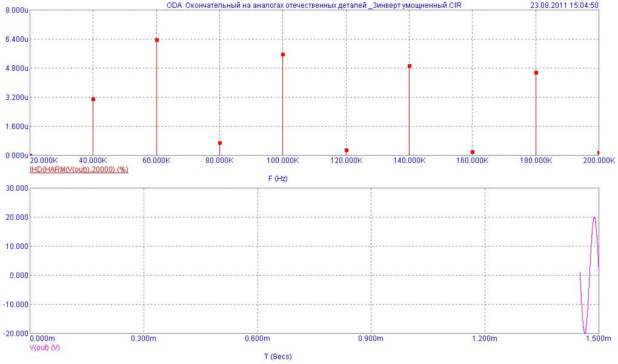This screenshot has height=364, width=618.
Task: Select the 0.300m time axis label
Action: (144, 339)
